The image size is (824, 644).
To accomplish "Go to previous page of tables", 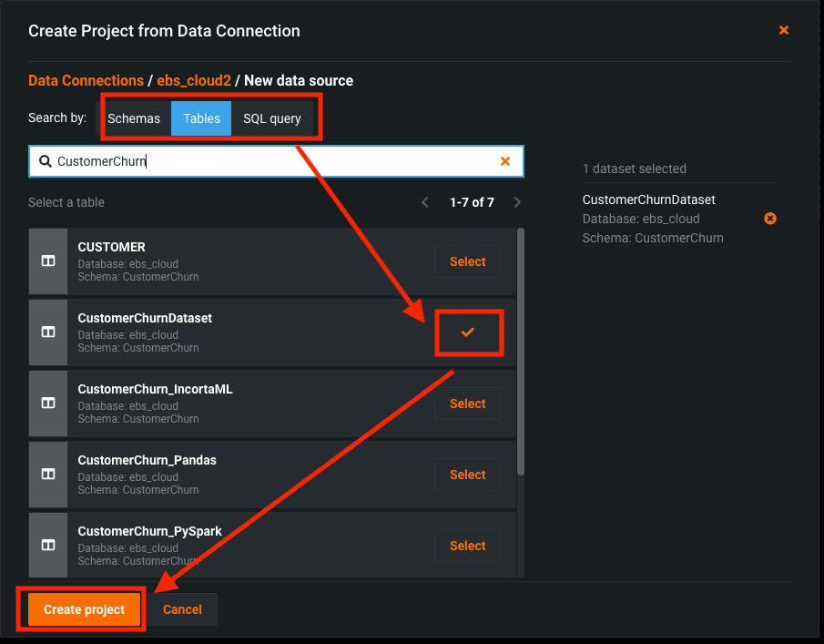I will 425,202.
